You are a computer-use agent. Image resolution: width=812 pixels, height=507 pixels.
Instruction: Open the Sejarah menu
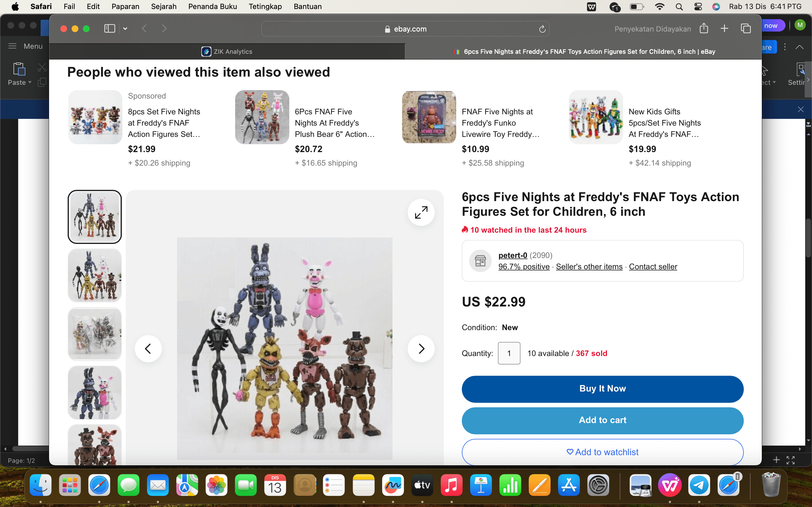[164, 7]
